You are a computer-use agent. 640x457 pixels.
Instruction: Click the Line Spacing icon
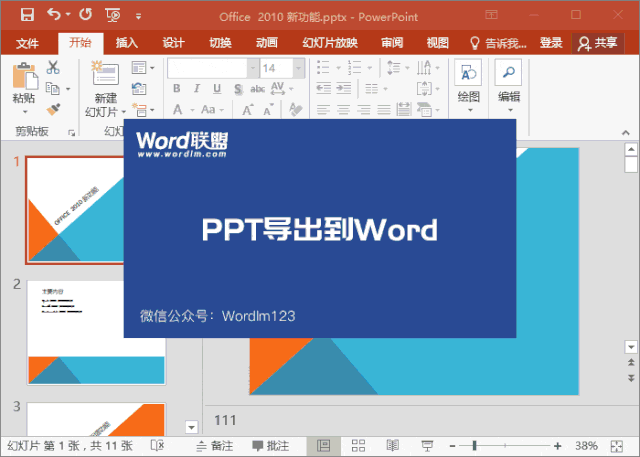393,67
